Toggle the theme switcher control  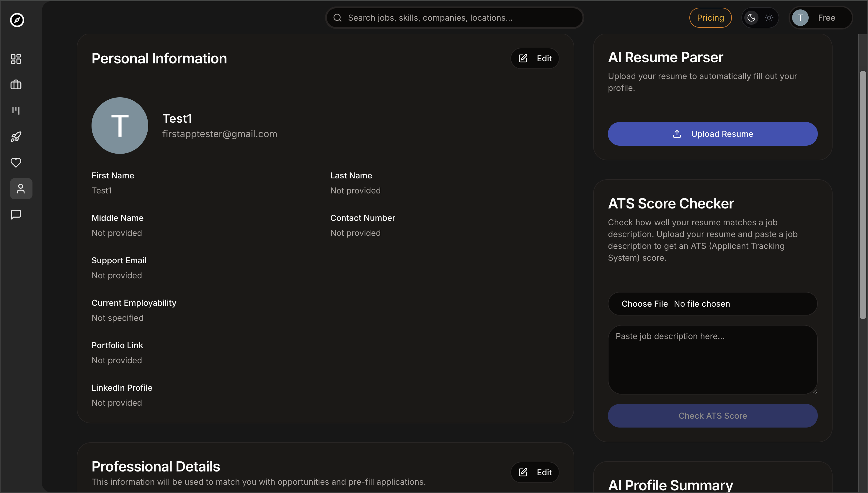[x=760, y=18]
